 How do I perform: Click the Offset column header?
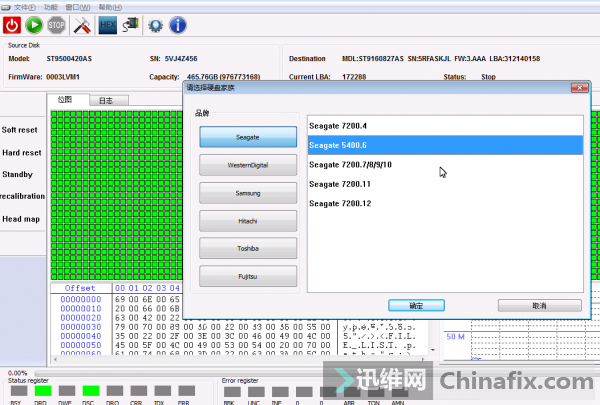coord(80,288)
